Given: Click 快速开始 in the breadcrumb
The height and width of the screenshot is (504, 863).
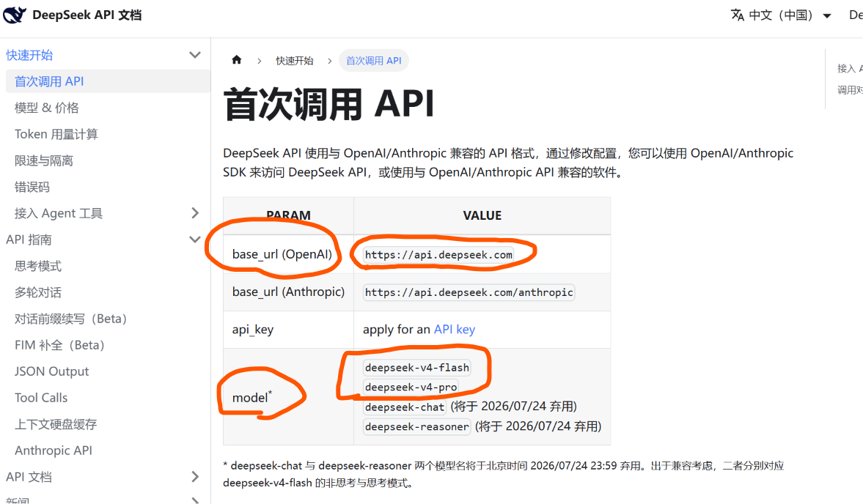Looking at the screenshot, I should [x=295, y=61].
